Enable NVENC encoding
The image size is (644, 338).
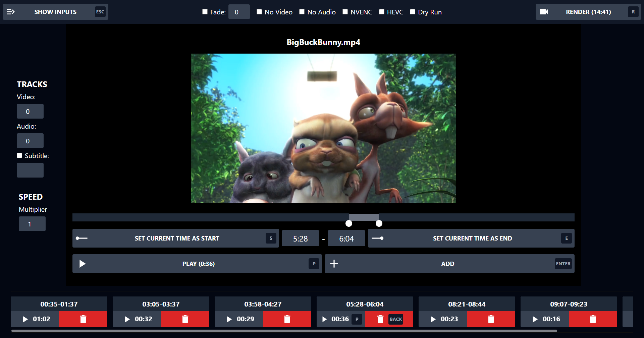[x=345, y=12]
